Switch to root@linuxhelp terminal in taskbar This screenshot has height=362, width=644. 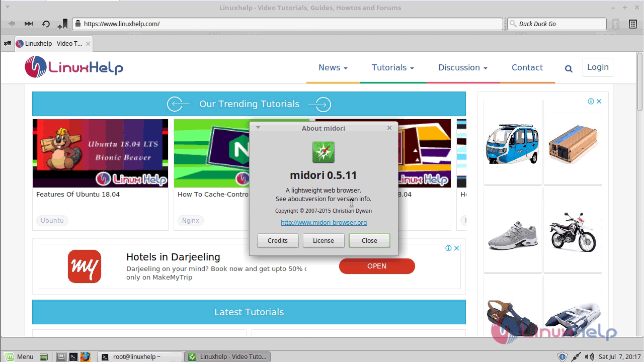[140, 356]
